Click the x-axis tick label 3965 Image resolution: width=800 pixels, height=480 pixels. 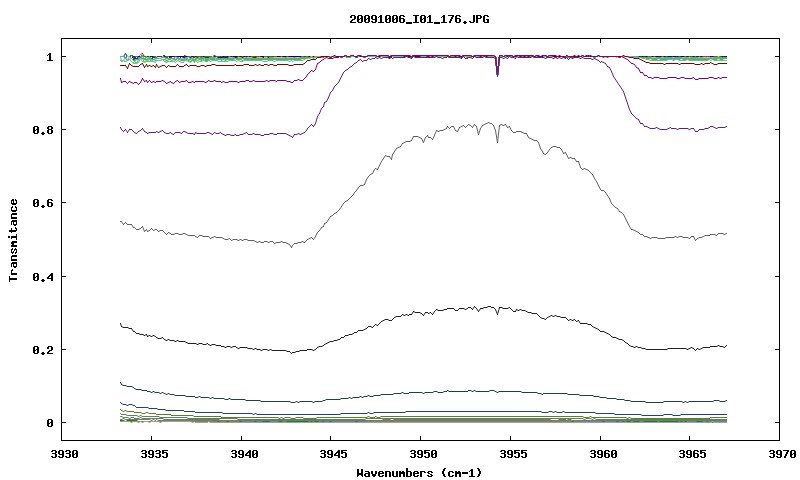(692, 454)
